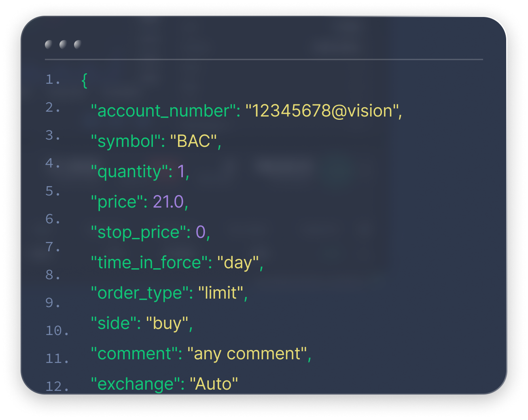Click the leftmost window dot
Image resolution: width=528 pixels, height=420 pixels.
[x=49, y=44]
